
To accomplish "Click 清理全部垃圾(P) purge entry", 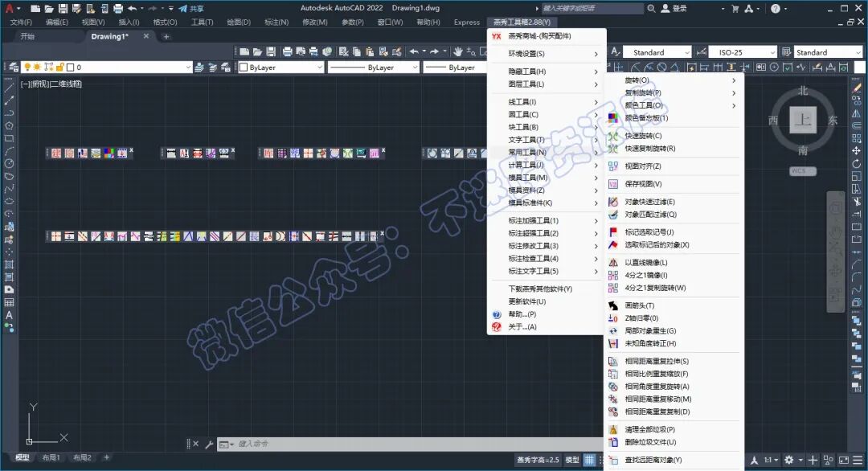I will (x=674, y=429).
